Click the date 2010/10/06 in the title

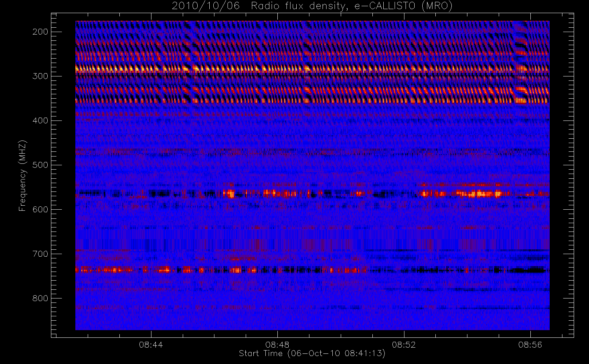pos(206,6)
